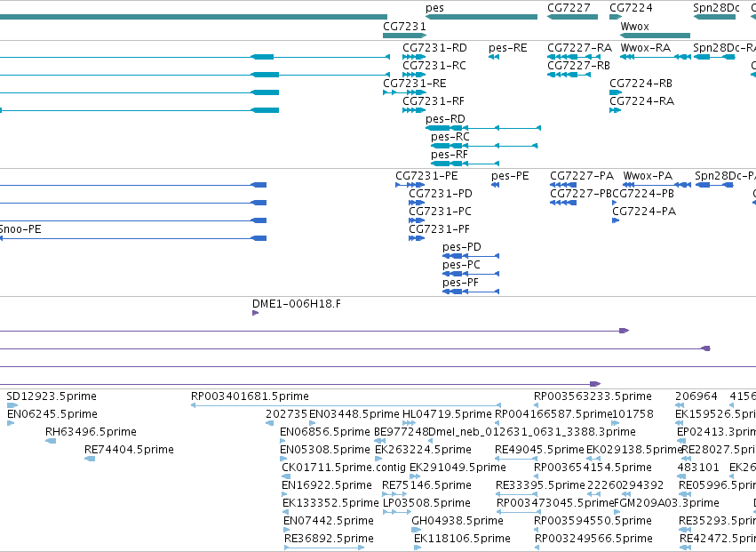Image resolution: width=756 pixels, height=552 pixels.
Task: Click the EK133352.5prime EST label
Action: pos(330,503)
